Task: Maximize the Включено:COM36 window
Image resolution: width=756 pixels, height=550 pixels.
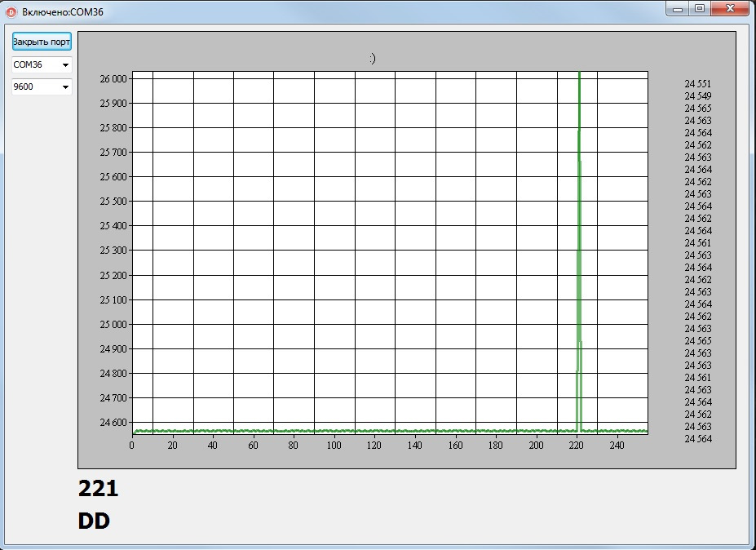Action: coord(700,9)
